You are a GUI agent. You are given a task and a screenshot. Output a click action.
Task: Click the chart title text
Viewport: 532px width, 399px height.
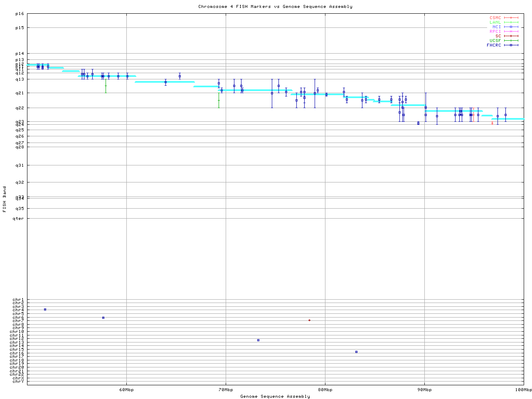[275, 7]
